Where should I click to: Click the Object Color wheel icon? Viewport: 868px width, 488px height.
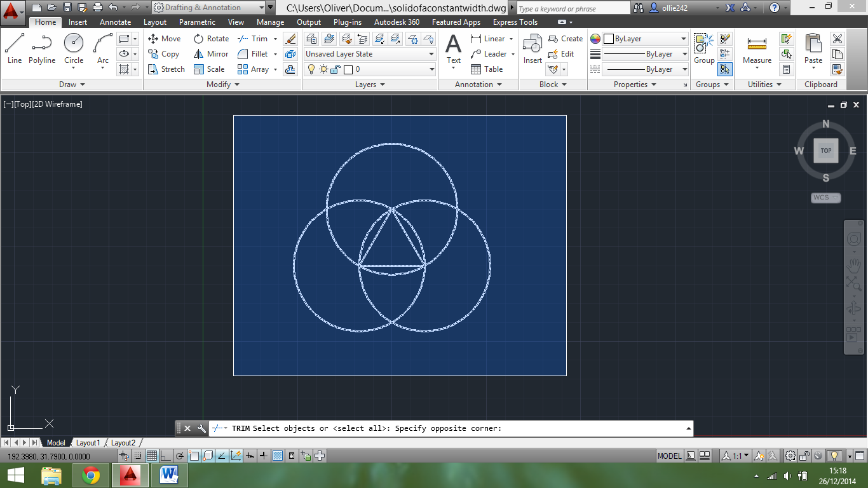click(595, 39)
